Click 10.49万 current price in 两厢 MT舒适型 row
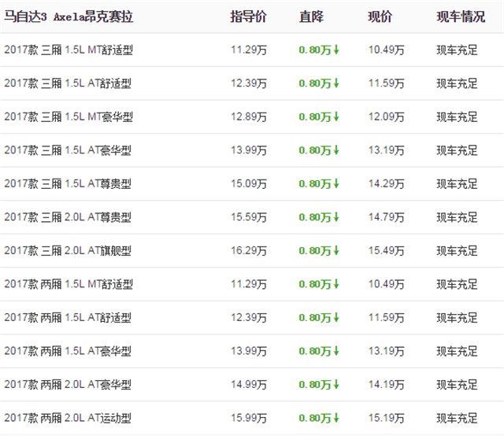 pyautogui.click(x=387, y=284)
